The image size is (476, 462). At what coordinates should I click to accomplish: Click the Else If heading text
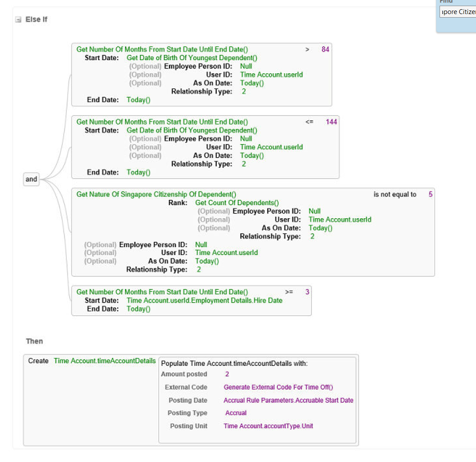click(x=36, y=19)
